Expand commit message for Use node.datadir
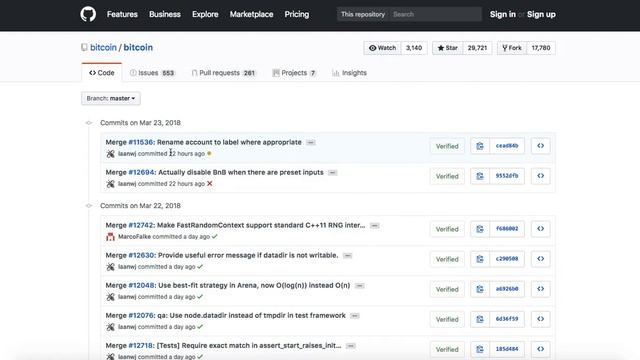Image resolution: width=640 pixels, height=360 pixels. [355, 316]
